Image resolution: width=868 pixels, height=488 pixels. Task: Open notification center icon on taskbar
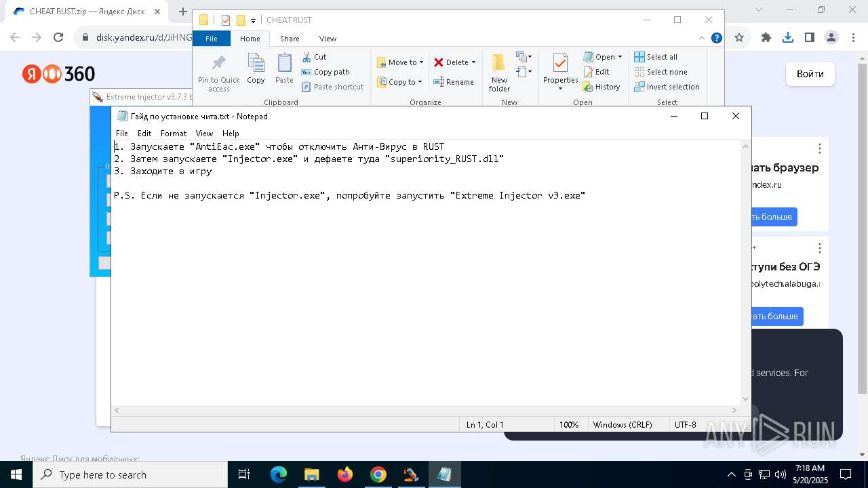846,474
